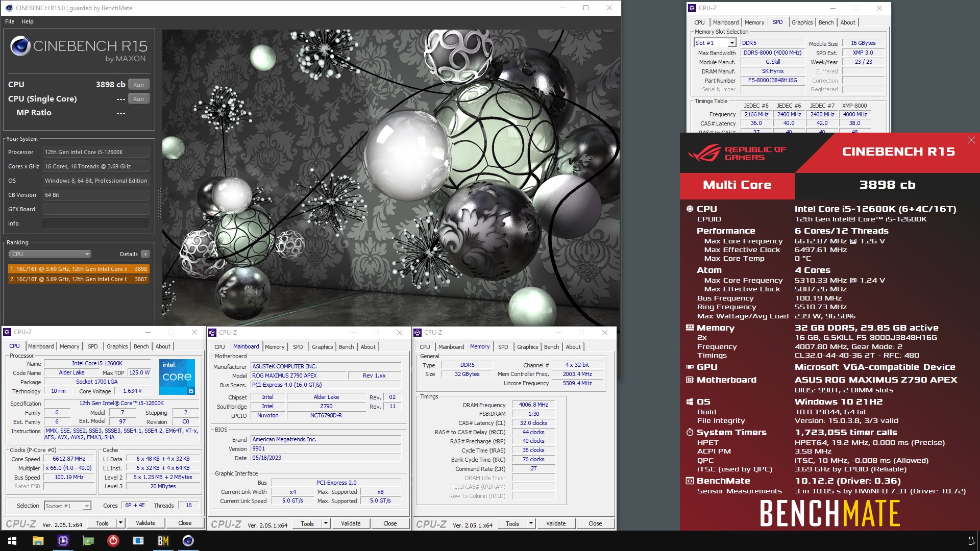Click the Cinebench panel splitter handle
This screenshot has width=980, height=551.
pos(159,203)
